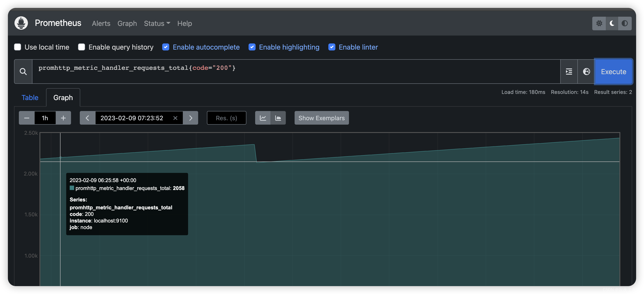The width and height of the screenshot is (644, 294).
Task: Enable the Enable query history checkbox
Action: pos(81,47)
